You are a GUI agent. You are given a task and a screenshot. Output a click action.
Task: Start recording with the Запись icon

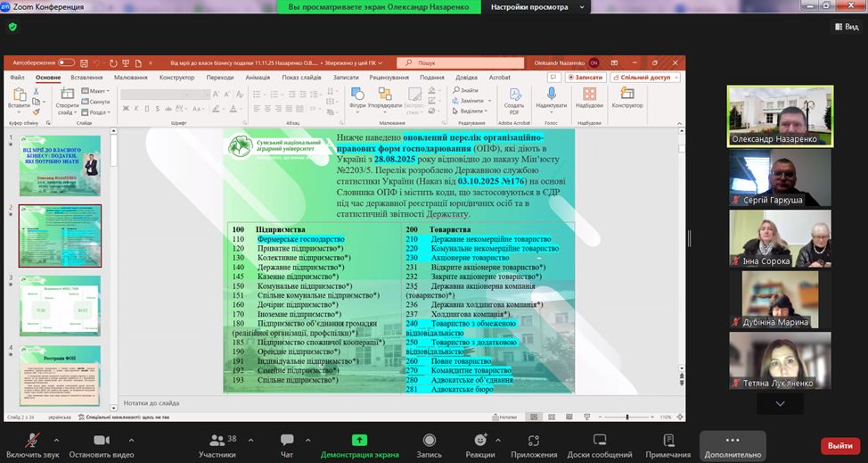tap(429, 440)
